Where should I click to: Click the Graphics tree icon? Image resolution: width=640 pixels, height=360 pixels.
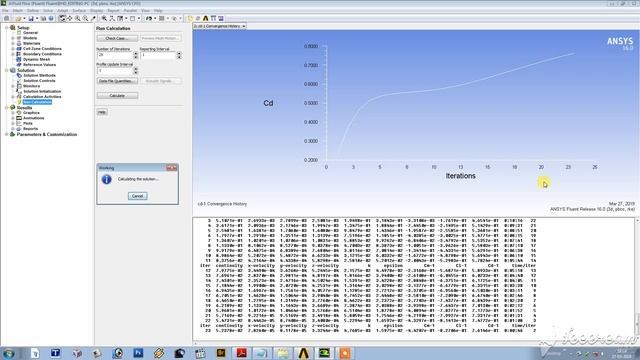[x=19, y=113]
